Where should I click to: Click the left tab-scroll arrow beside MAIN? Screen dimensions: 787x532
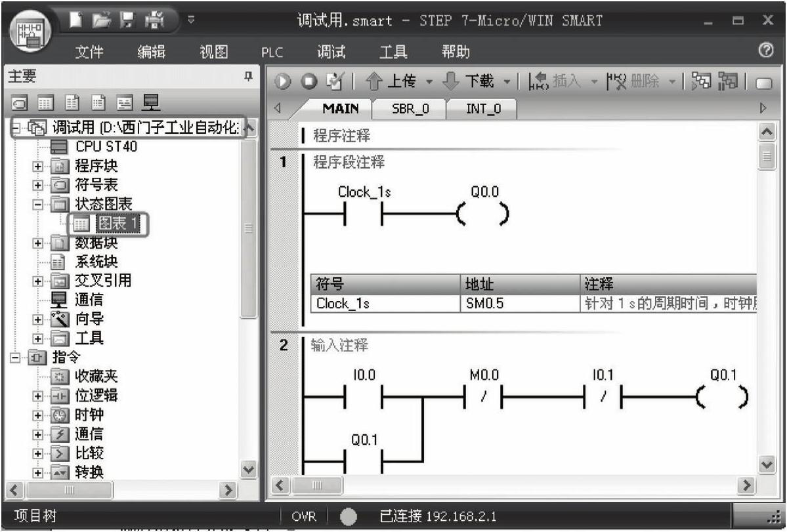(x=278, y=108)
